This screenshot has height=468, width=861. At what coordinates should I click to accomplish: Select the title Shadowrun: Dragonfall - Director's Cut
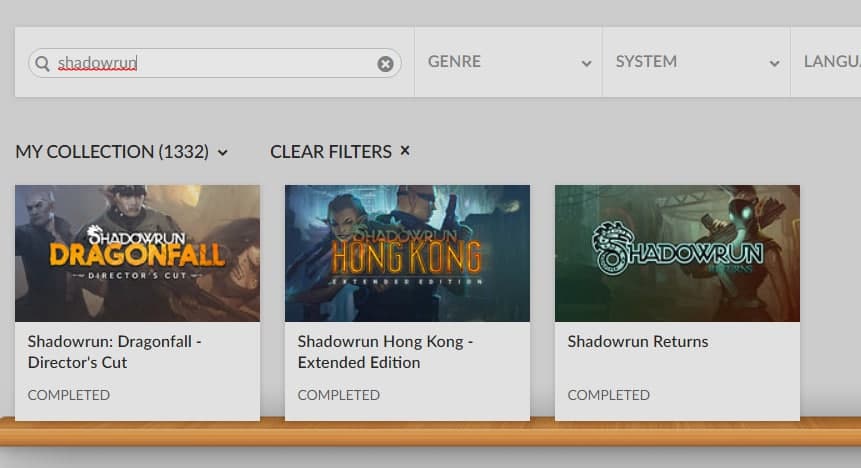click(115, 352)
